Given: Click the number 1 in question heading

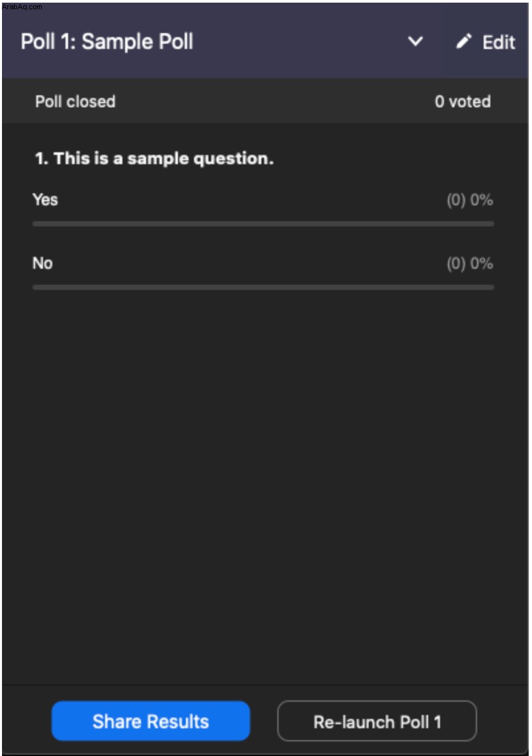Looking at the screenshot, I should coord(40,159).
